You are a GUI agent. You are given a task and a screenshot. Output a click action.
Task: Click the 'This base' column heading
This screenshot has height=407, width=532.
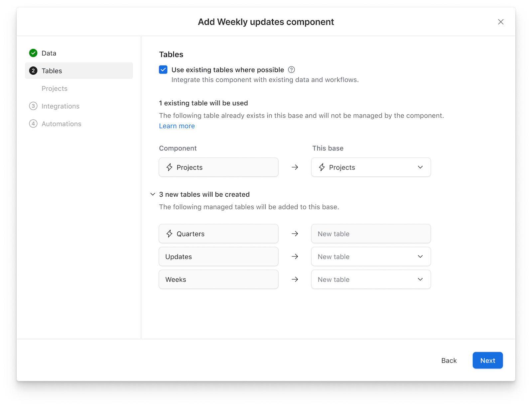tap(328, 148)
